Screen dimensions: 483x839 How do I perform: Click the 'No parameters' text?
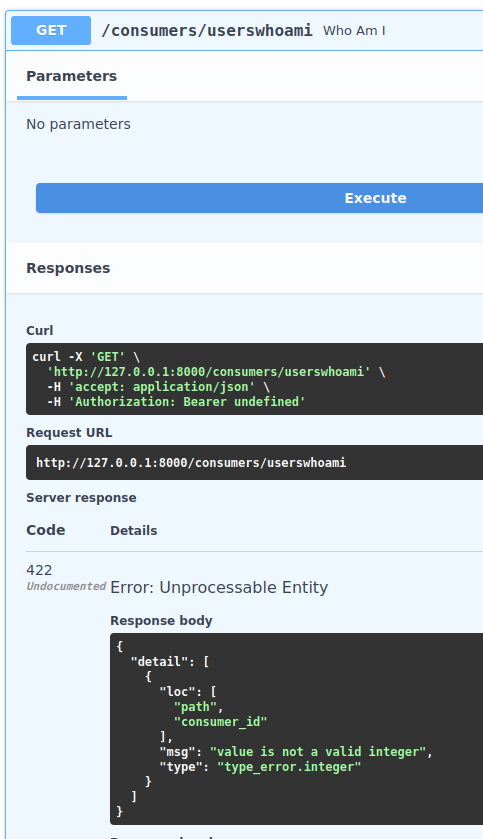click(79, 124)
